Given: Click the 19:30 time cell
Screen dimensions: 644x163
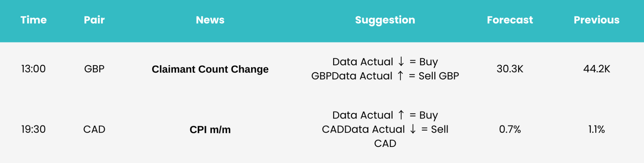Looking at the screenshot, I should point(33,129).
